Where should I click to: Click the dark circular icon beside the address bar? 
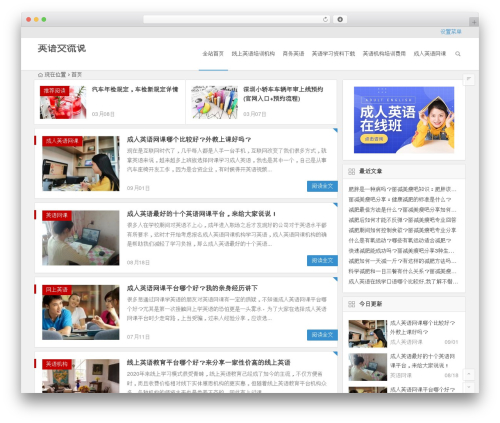click(x=340, y=19)
